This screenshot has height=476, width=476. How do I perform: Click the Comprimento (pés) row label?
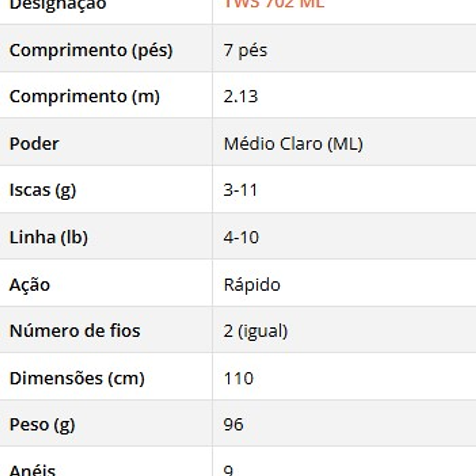coord(91,50)
